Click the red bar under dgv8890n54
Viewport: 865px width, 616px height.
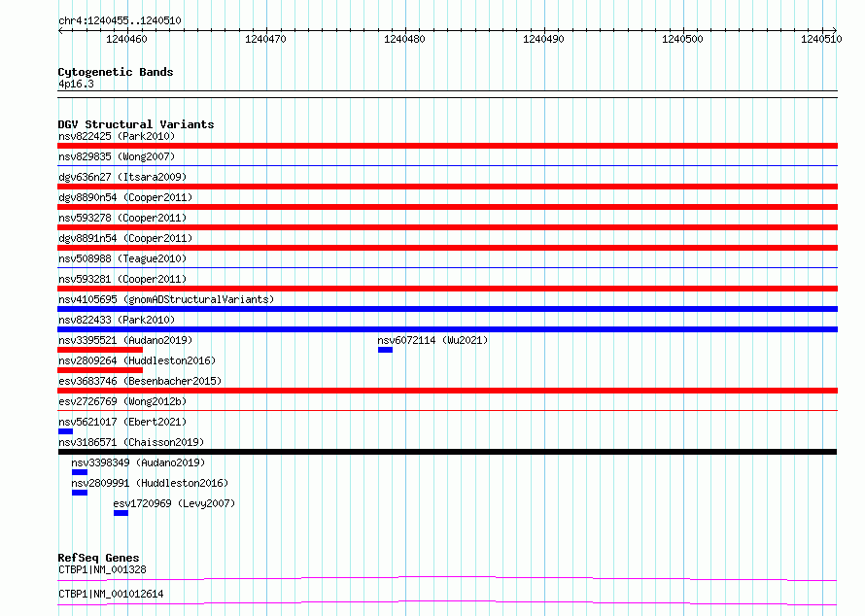447,207
